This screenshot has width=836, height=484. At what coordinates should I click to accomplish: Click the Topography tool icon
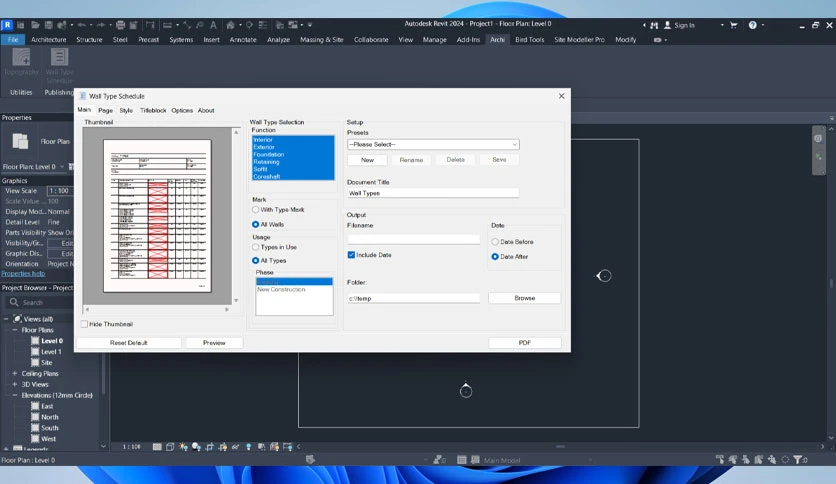click(x=21, y=58)
